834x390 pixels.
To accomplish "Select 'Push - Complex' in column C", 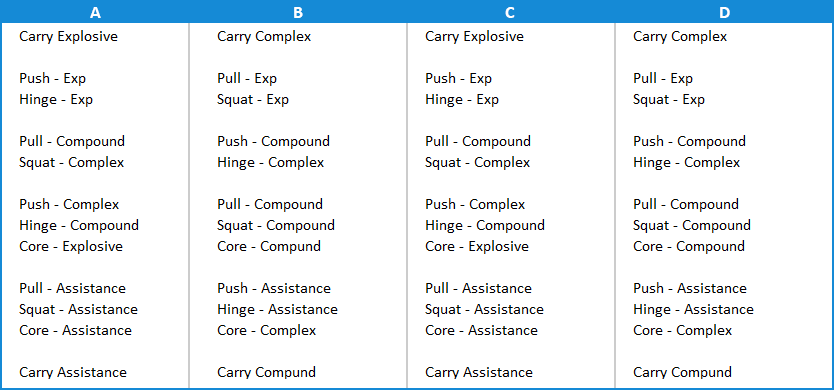I will click(x=475, y=204).
